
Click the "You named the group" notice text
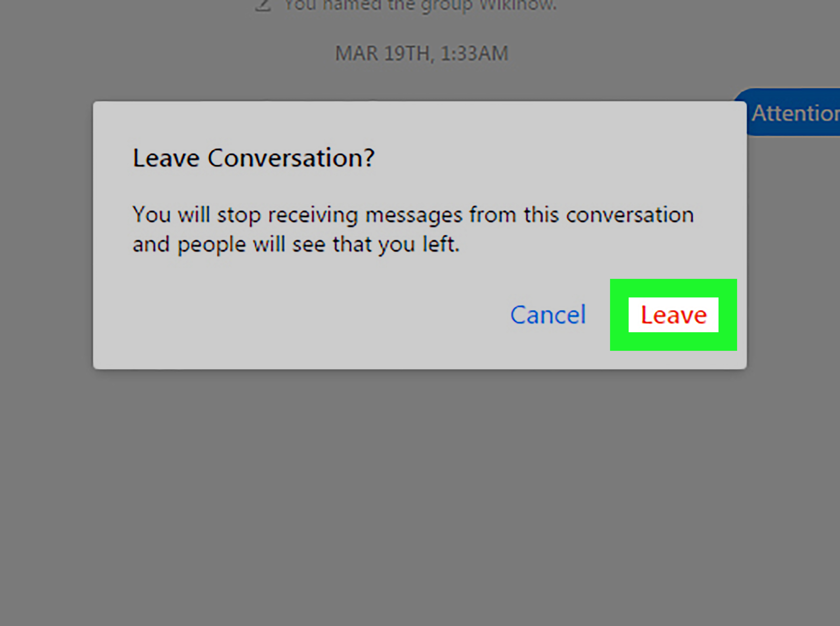pos(420,5)
